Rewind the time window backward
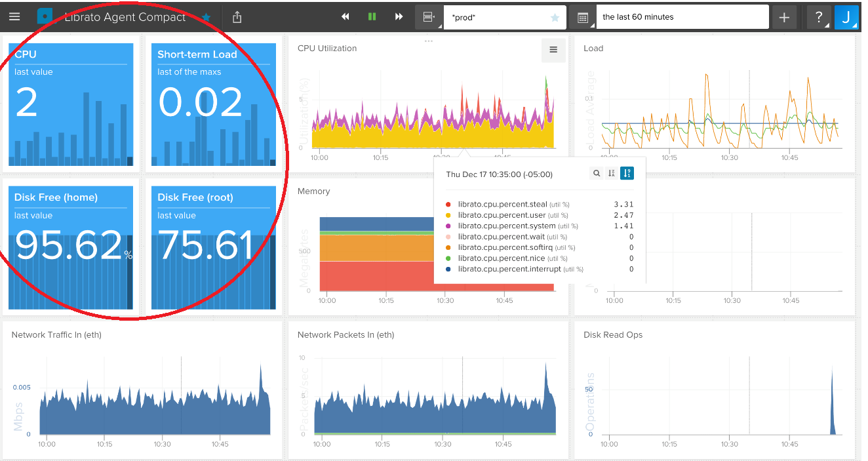This screenshot has height=461, width=868. 345,17
